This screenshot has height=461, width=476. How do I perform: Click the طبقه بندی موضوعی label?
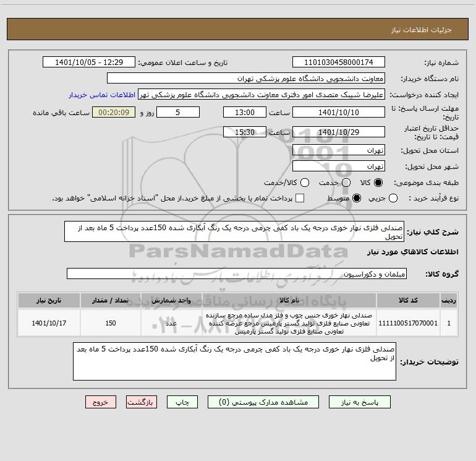[x=426, y=183]
